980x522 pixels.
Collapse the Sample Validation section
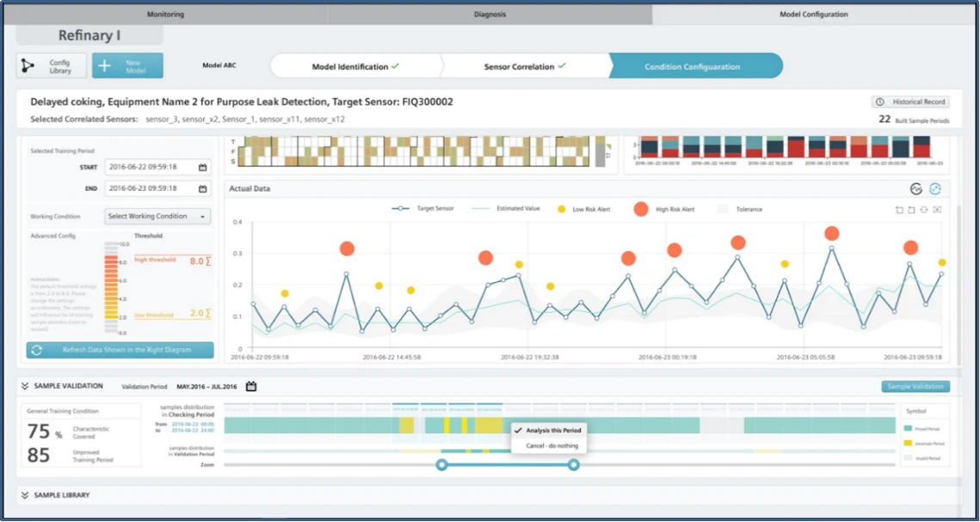click(x=26, y=387)
